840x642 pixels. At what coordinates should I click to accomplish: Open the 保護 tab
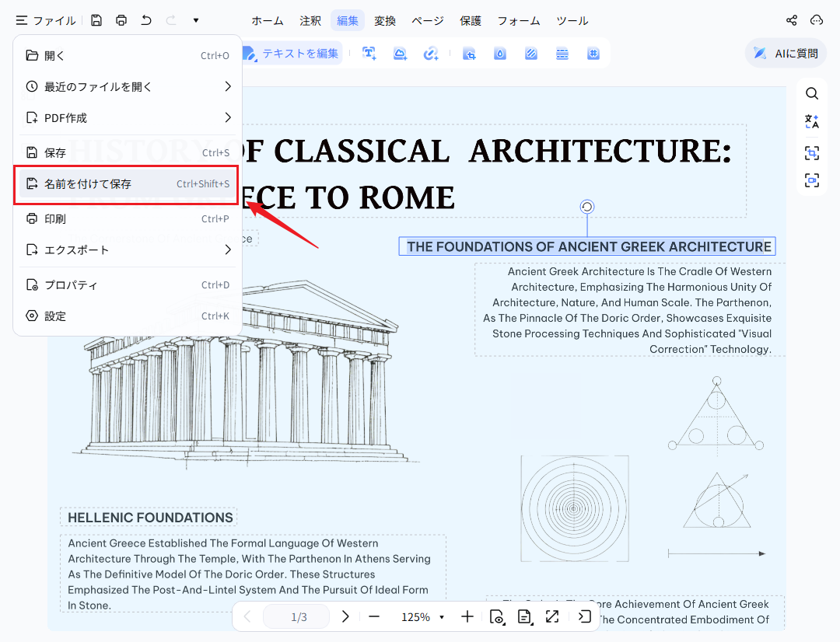click(x=471, y=21)
